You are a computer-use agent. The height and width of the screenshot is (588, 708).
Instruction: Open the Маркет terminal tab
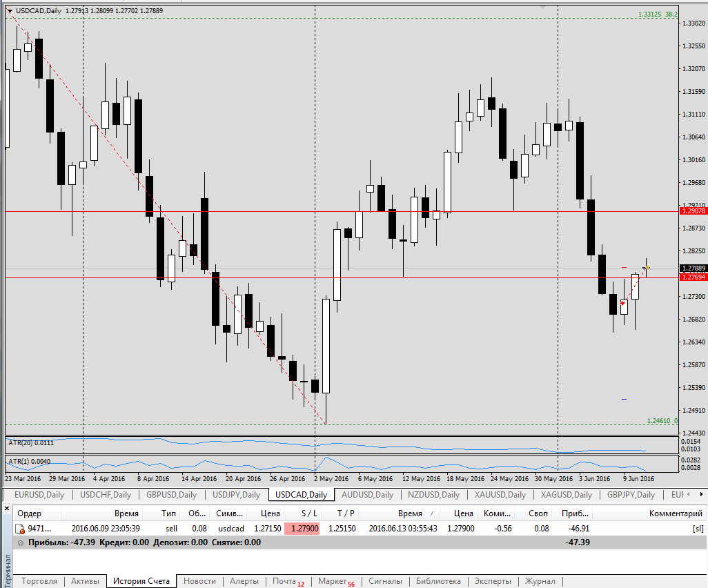(336, 581)
